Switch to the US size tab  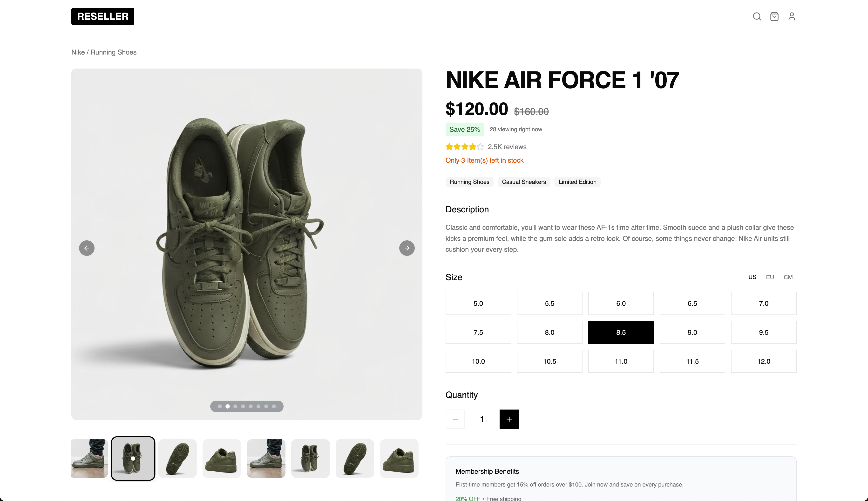click(x=752, y=277)
